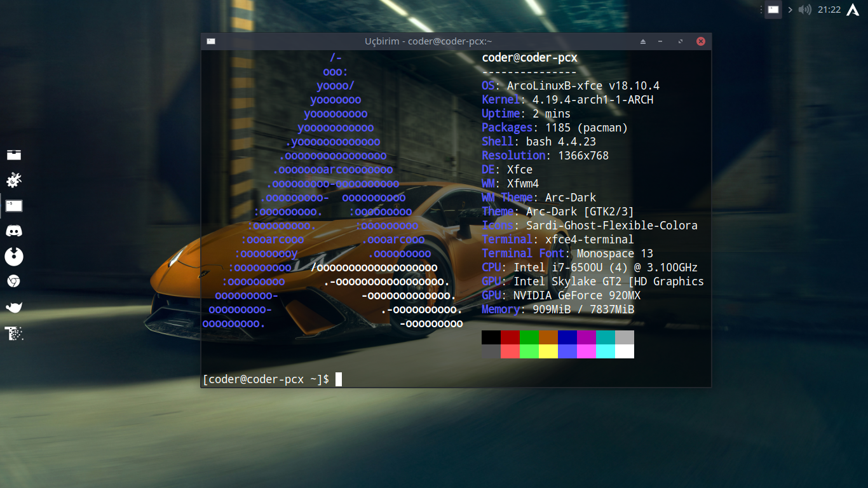868x488 pixels.
Task: Click the coder@coder-pcx header in neofetch output
Action: 529,58
